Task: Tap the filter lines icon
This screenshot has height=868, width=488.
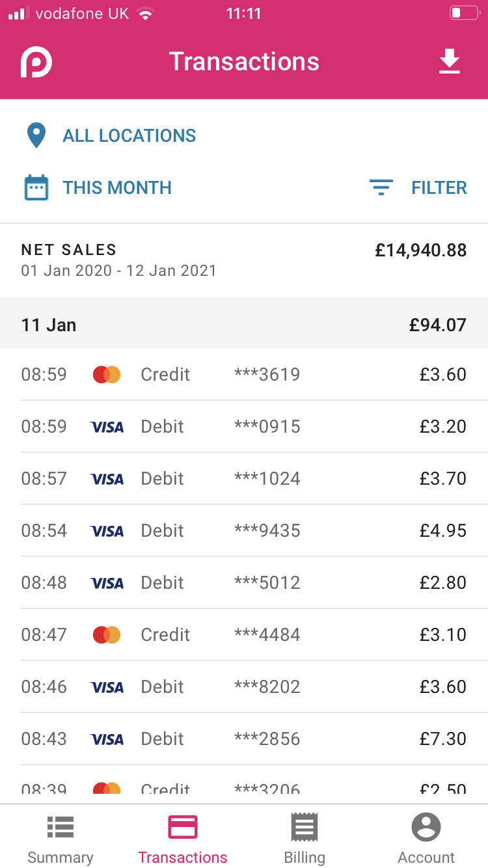Action: click(x=381, y=188)
